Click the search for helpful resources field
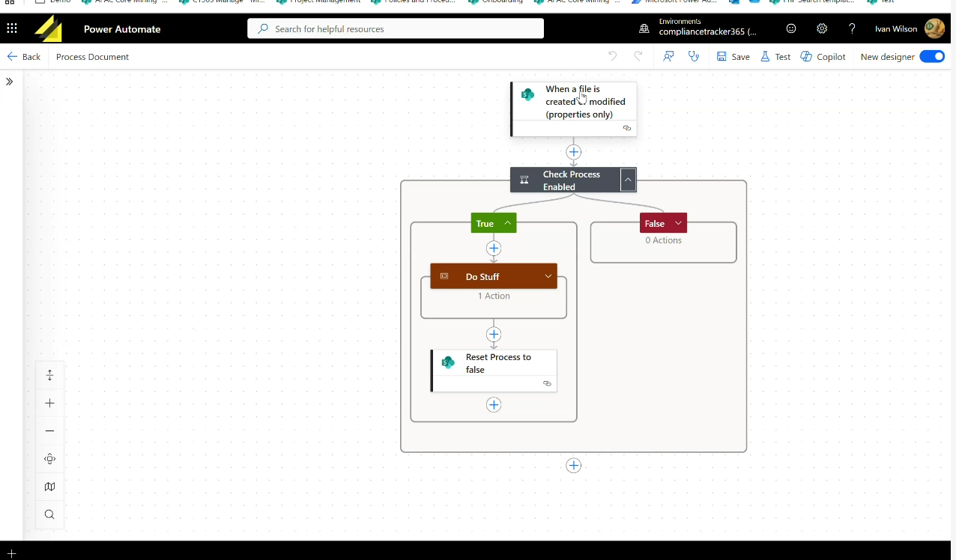 pos(396,29)
